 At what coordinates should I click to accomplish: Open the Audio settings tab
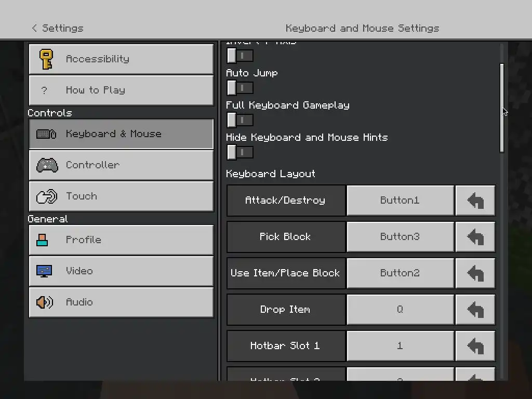[x=121, y=302]
